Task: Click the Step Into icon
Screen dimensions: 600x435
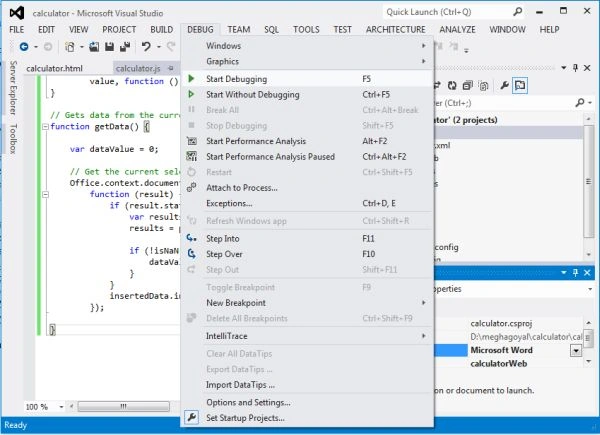Action: coord(192,238)
